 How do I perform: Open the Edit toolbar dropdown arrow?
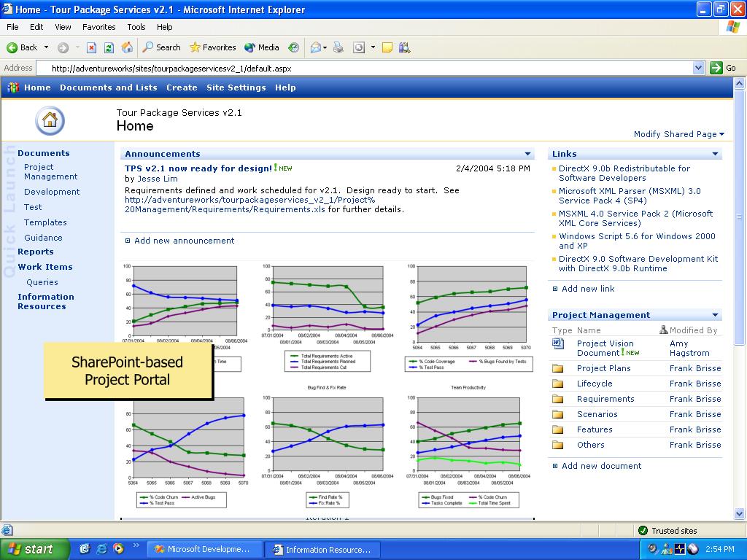tap(373, 47)
